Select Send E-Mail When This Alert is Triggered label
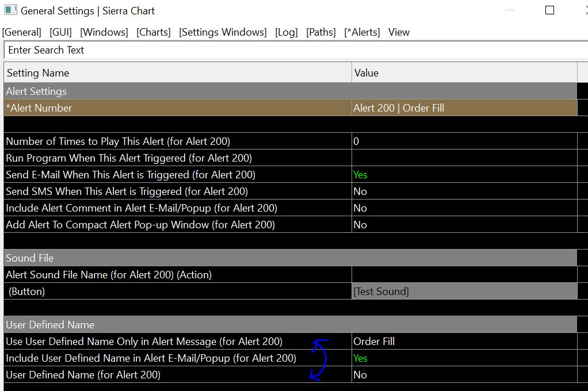Image resolution: width=588 pixels, height=391 pixels. click(x=131, y=175)
